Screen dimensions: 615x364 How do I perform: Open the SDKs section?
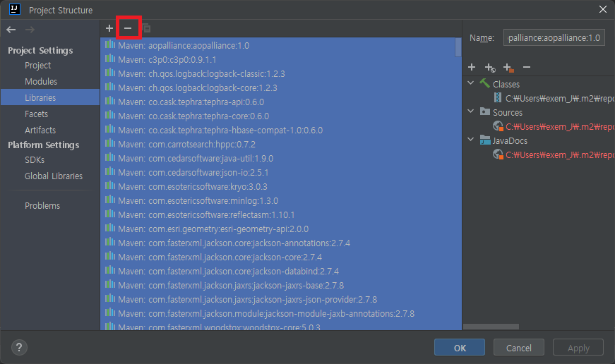(35, 160)
